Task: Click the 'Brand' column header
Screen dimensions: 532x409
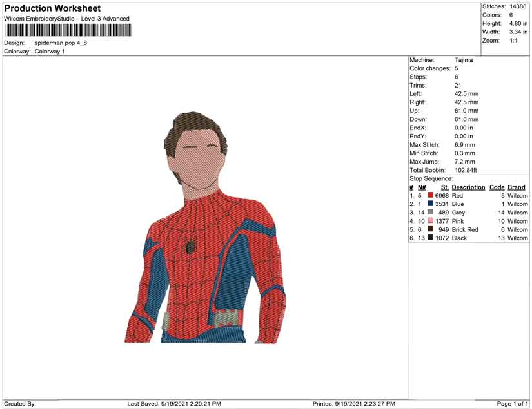Action: click(x=517, y=187)
